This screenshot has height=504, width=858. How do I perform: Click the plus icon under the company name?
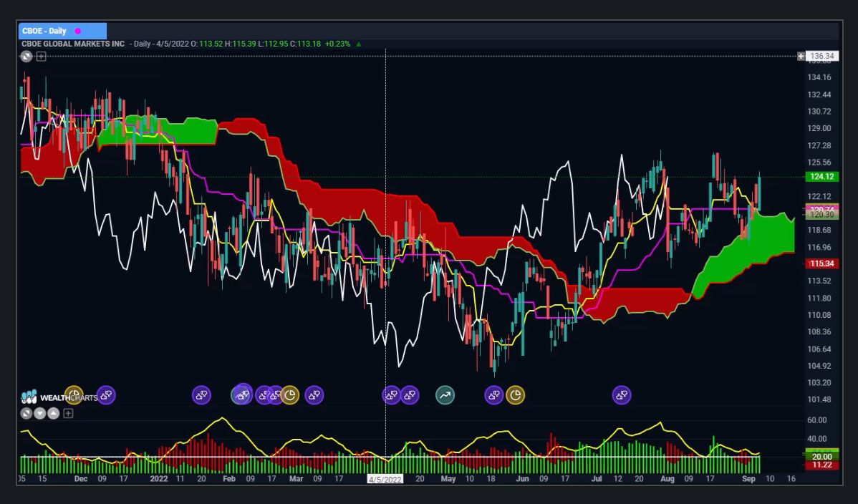click(41, 57)
